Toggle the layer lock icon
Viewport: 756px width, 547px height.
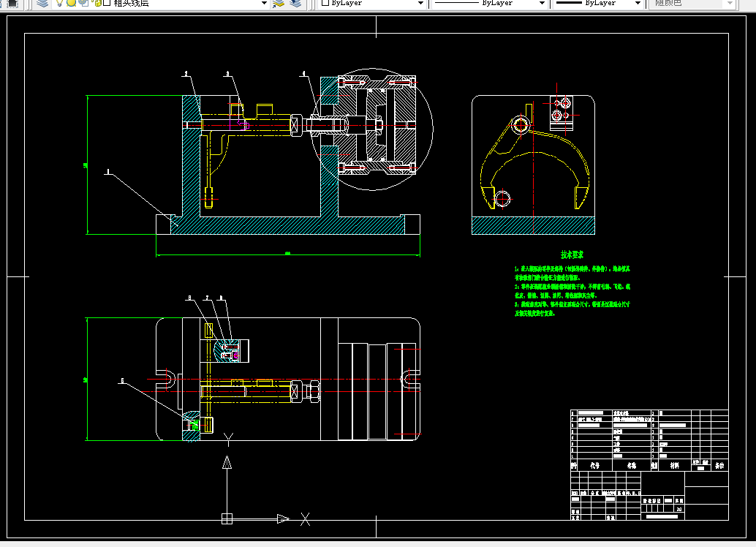click(x=97, y=3)
